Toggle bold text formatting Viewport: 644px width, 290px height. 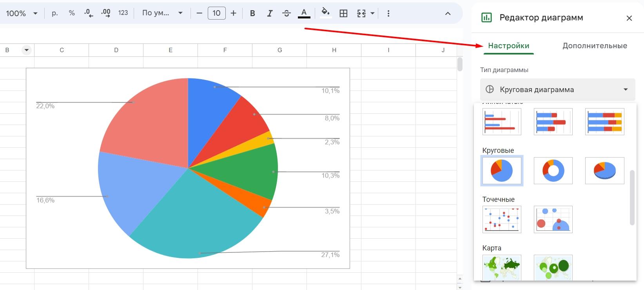252,13
